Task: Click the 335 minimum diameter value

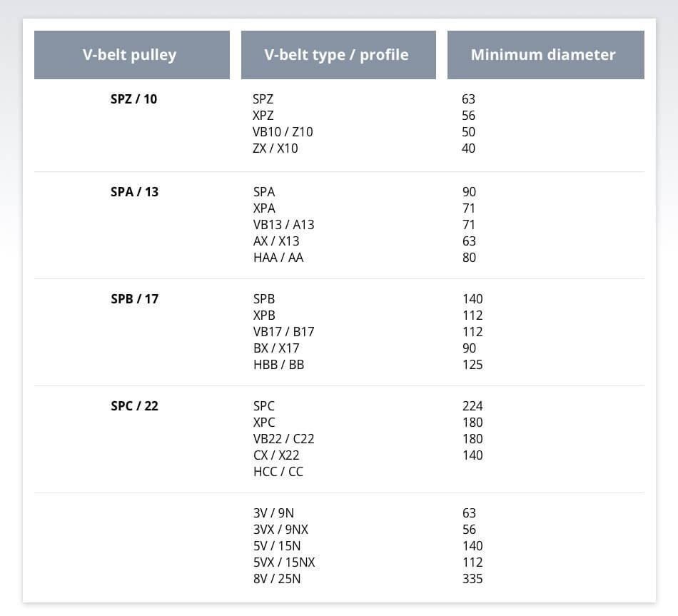Action: click(472, 579)
